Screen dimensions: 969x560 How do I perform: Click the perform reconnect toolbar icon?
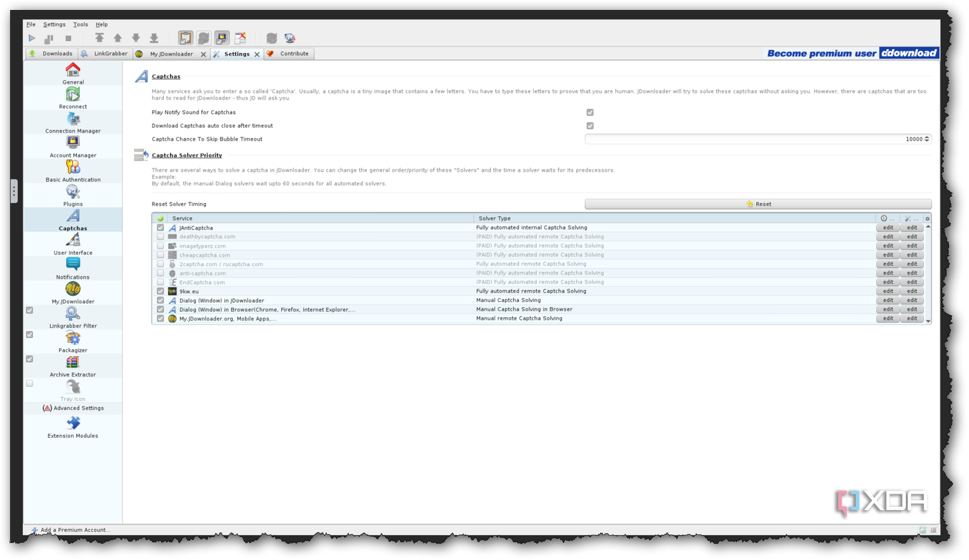(271, 38)
